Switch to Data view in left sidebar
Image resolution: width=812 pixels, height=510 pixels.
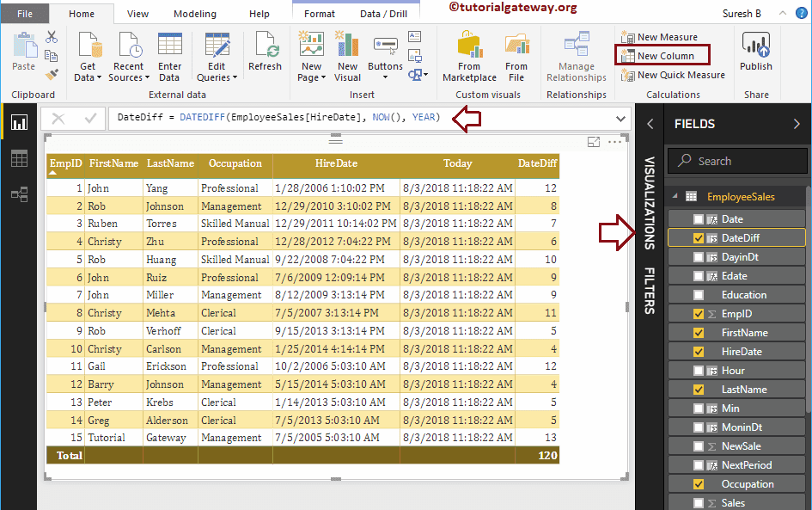coord(19,157)
